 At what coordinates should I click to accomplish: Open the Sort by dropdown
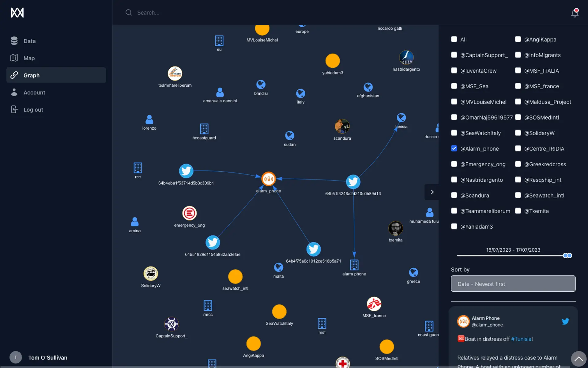pos(513,284)
